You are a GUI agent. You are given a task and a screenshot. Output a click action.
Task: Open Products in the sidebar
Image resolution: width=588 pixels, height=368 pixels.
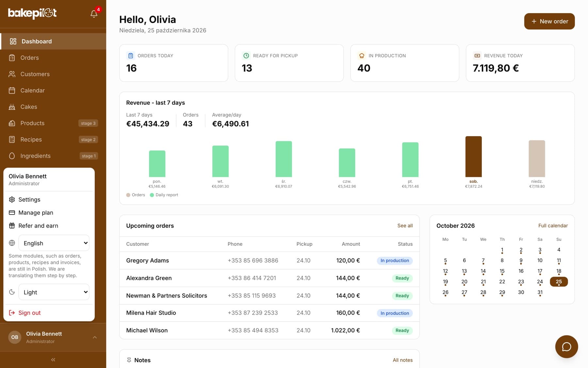(53, 123)
